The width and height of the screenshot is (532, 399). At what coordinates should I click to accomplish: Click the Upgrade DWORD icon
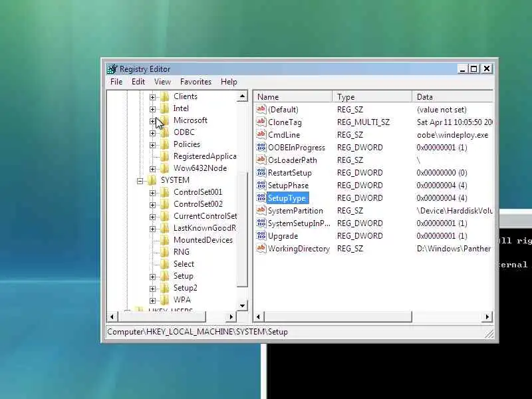(x=261, y=236)
